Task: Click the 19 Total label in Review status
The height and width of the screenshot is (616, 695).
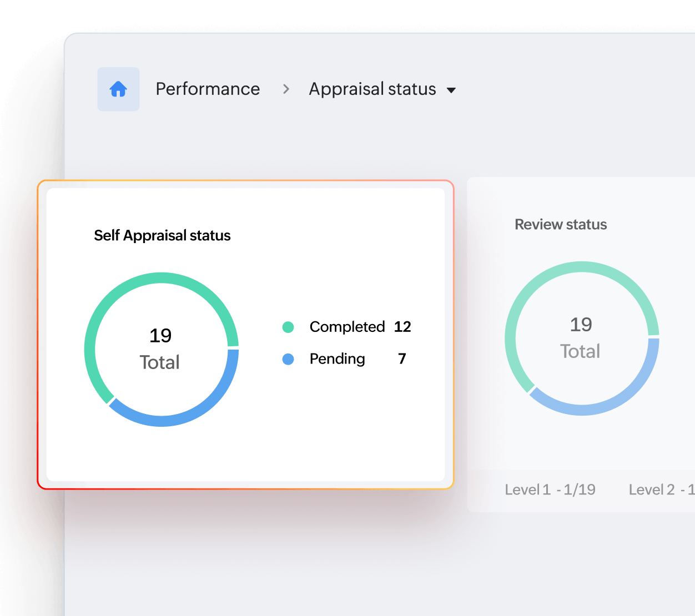Action: point(581,337)
